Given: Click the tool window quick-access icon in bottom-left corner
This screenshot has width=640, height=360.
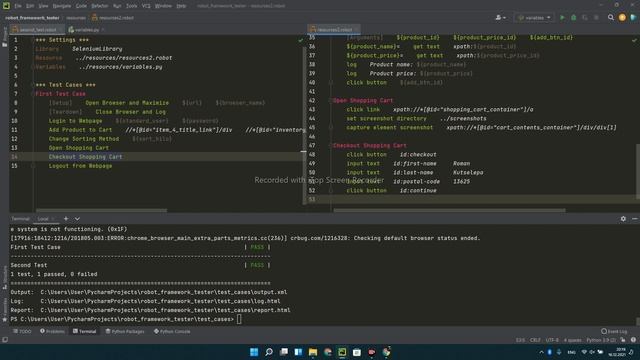Looking at the screenshot, I should [5, 340].
